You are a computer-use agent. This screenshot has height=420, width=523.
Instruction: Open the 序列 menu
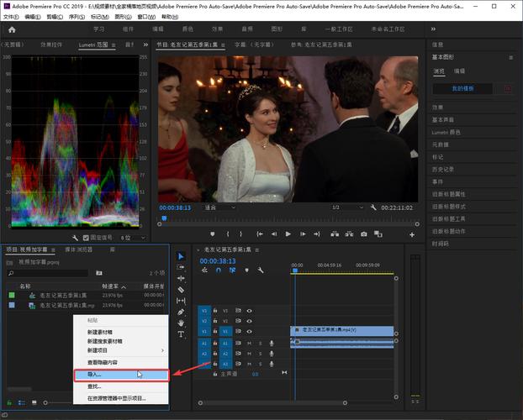pos(77,17)
